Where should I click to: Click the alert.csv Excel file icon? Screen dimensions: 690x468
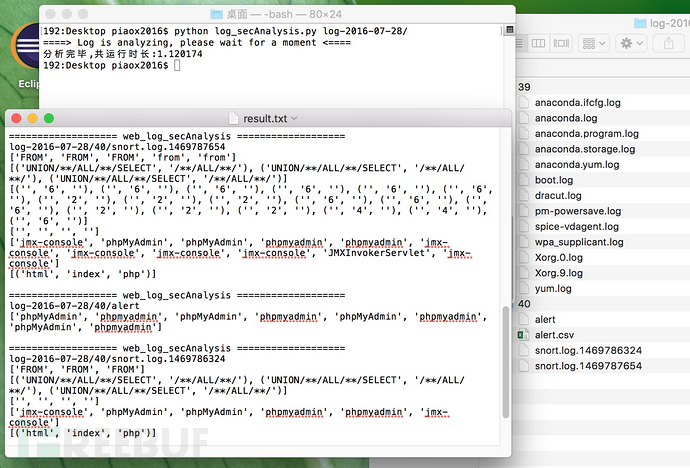[523, 335]
